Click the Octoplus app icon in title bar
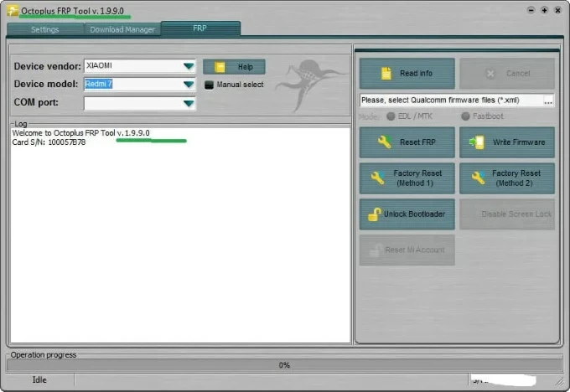Image resolution: width=570 pixels, height=392 pixels. coord(13,10)
